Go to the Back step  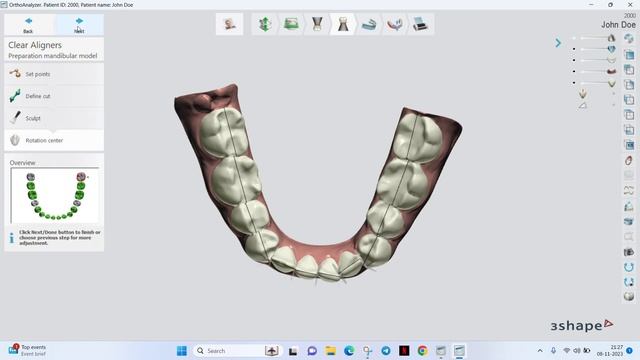[x=28, y=24]
